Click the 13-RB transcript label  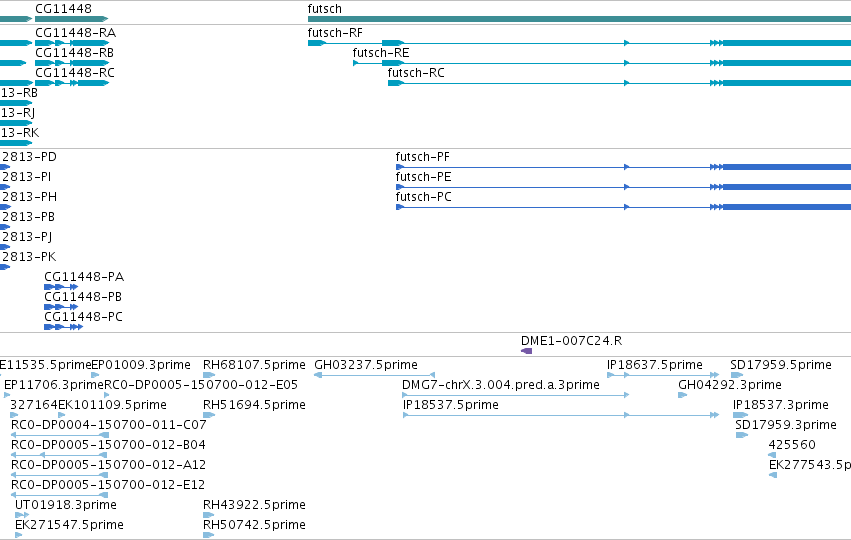click(19, 93)
